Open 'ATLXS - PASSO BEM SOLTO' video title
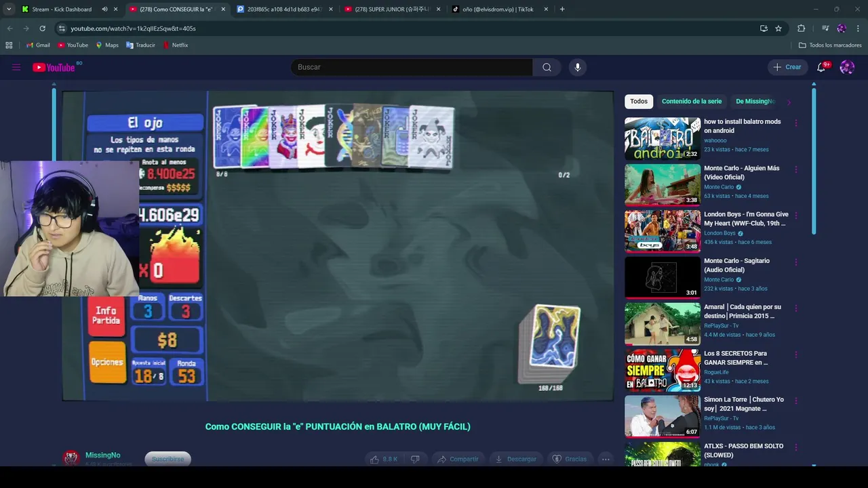Image resolution: width=868 pixels, height=488 pixels. [743, 451]
